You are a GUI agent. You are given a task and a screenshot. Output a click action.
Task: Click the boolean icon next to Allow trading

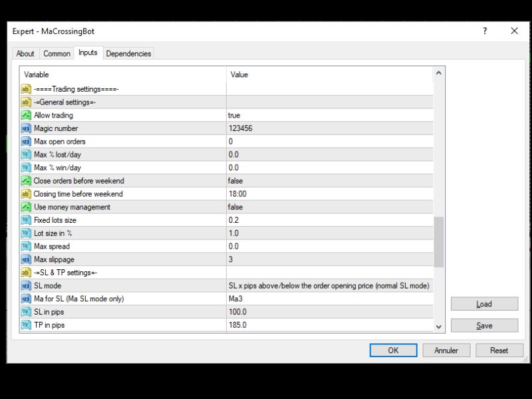(x=26, y=115)
